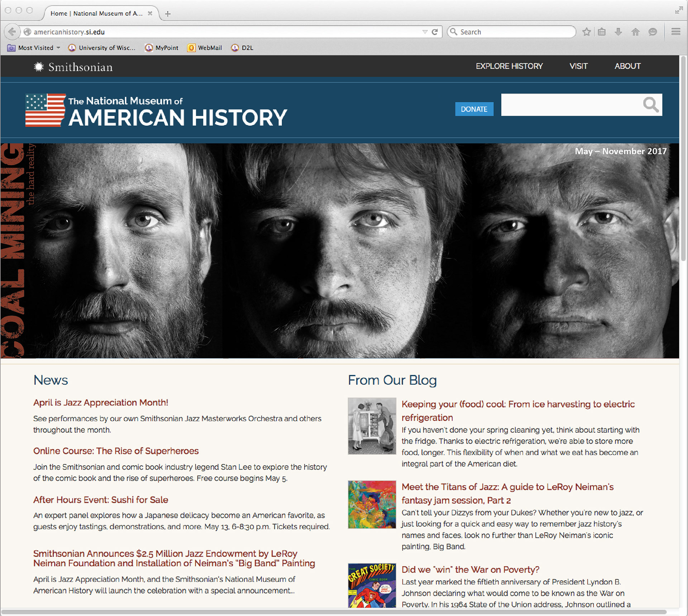688x616 pixels.
Task: Open the $2.5 Million Jazz Endowment article
Action: [174, 558]
